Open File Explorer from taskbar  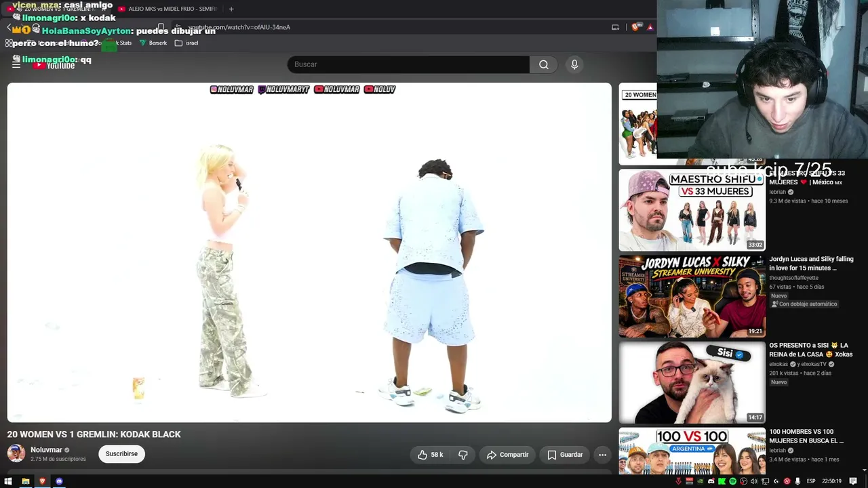[26, 481]
